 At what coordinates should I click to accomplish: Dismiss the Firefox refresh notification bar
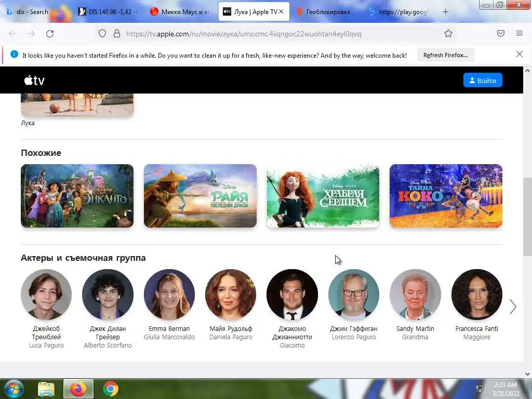pyautogui.click(x=520, y=54)
